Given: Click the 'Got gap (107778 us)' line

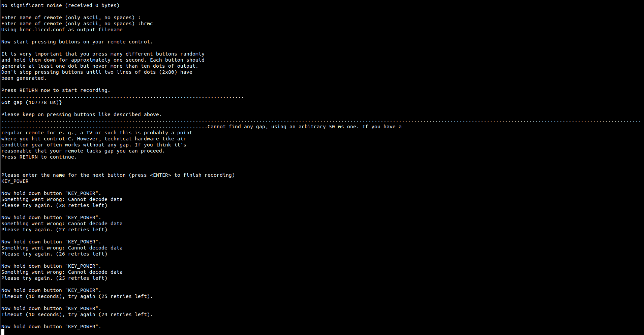Looking at the screenshot, I should point(32,102).
